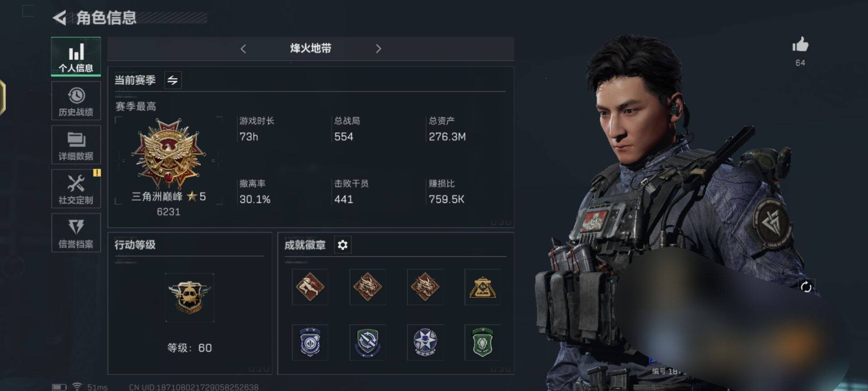Open the 详细数据 tab
The height and width of the screenshot is (391, 868).
76,145
